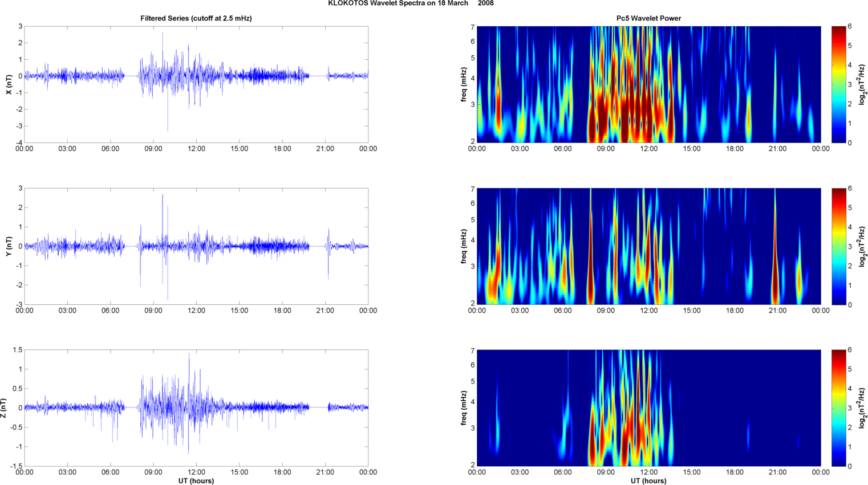868x485 pixels.
Task: Click "09:00" tick under Y time series plot
Action: pyautogui.click(x=153, y=311)
